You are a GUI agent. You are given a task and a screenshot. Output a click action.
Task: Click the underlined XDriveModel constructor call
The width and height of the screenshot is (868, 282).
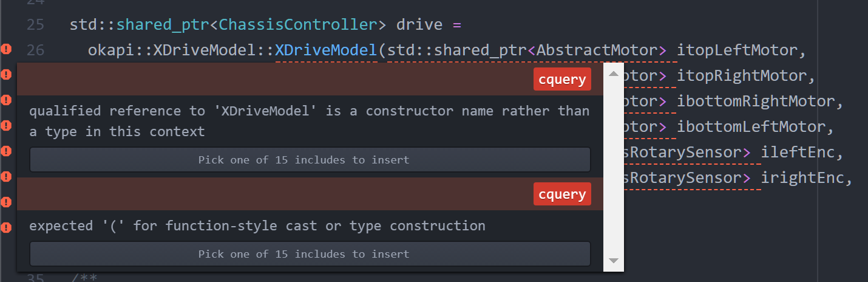327,50
